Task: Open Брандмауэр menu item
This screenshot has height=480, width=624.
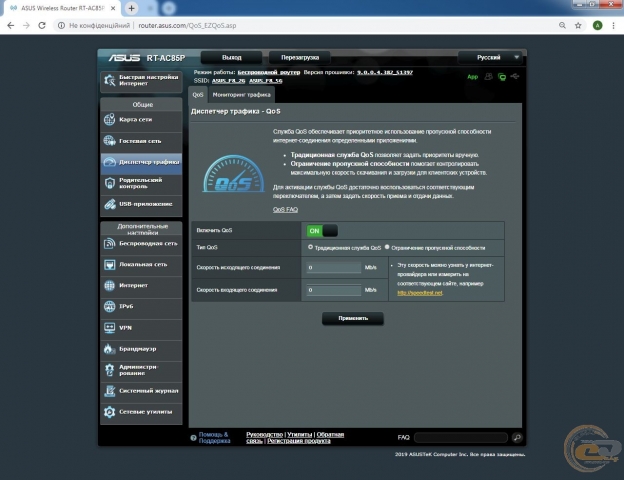Action: pos(141,349)
